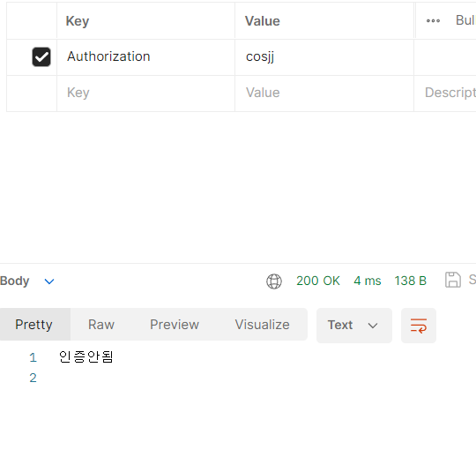
Task: Uncheck the Authorization header checkbox
Action: click(41, 56)
